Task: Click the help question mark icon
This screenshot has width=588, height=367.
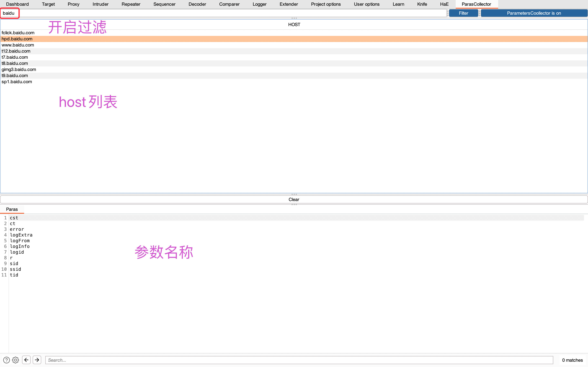Action: click(x=7, y=360)
